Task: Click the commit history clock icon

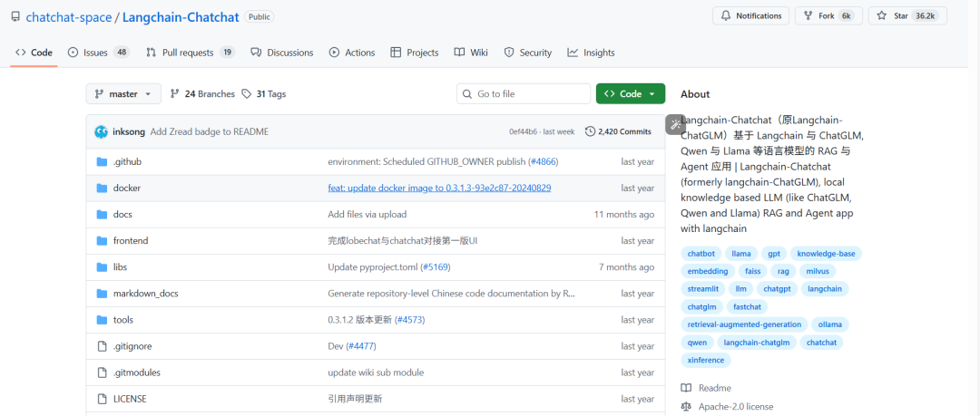Action: coord(590,131)
